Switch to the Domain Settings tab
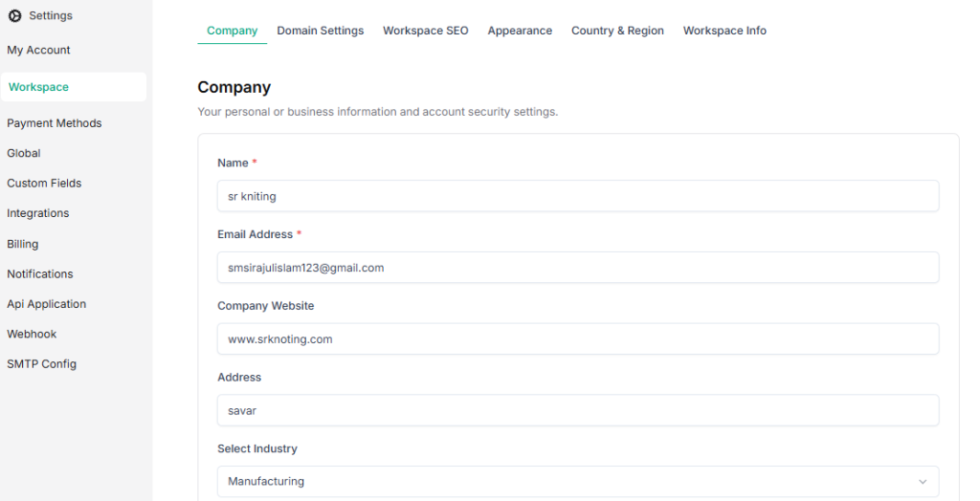The image size is (980, 501). [320, 31]
